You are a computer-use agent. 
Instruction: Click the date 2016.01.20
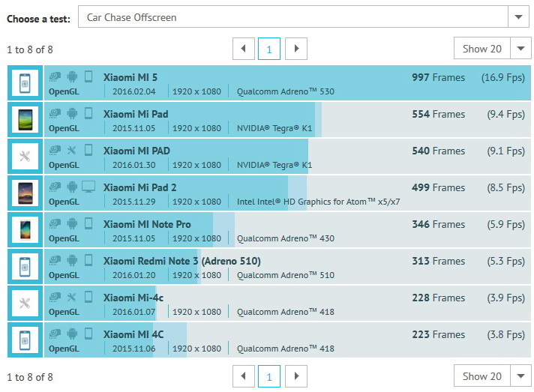pos(133,275)
